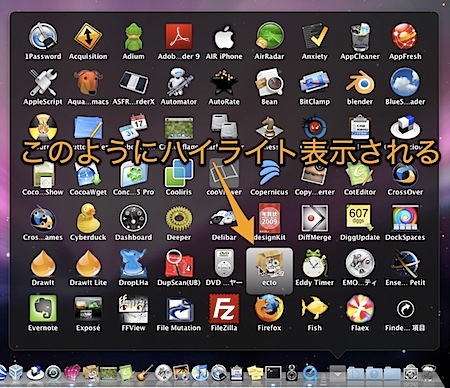Open CrossOver
This screenshot has height=388, width=450.
tap(405, 175)
